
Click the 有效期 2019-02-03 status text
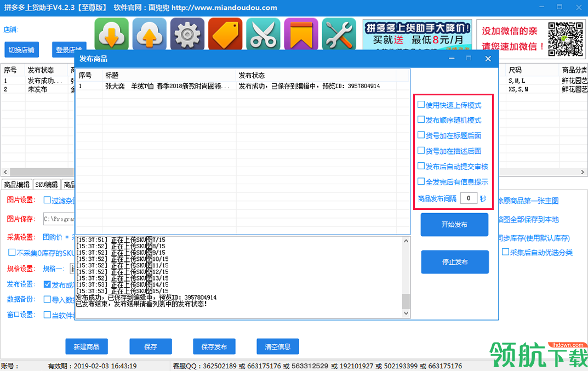[x=92, y=366]
